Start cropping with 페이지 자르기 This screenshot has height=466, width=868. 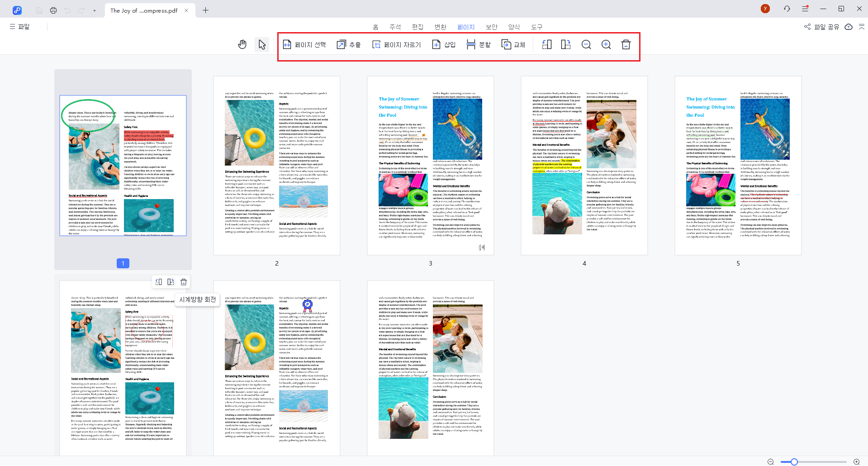coord(397,44)
